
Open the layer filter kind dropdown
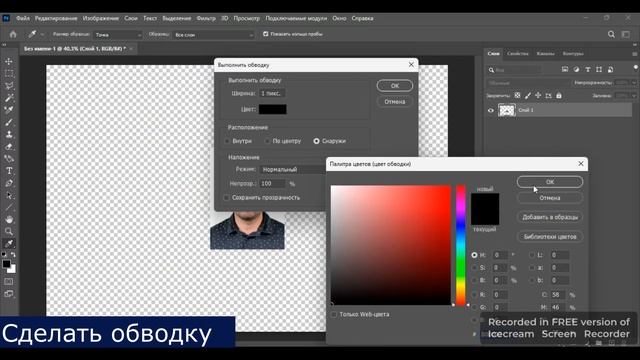coord(514,70)
